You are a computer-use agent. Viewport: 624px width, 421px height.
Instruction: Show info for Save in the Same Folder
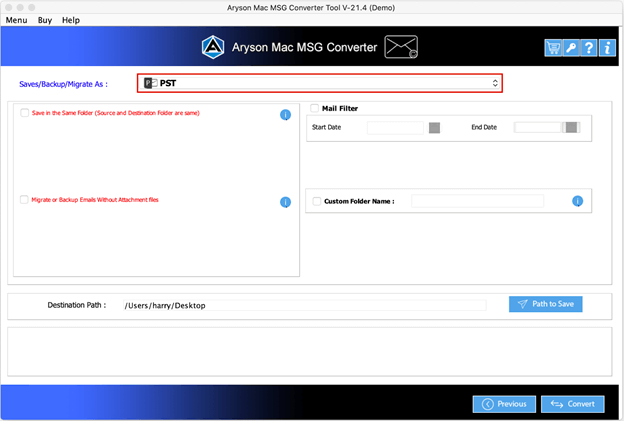coord(285,115)
